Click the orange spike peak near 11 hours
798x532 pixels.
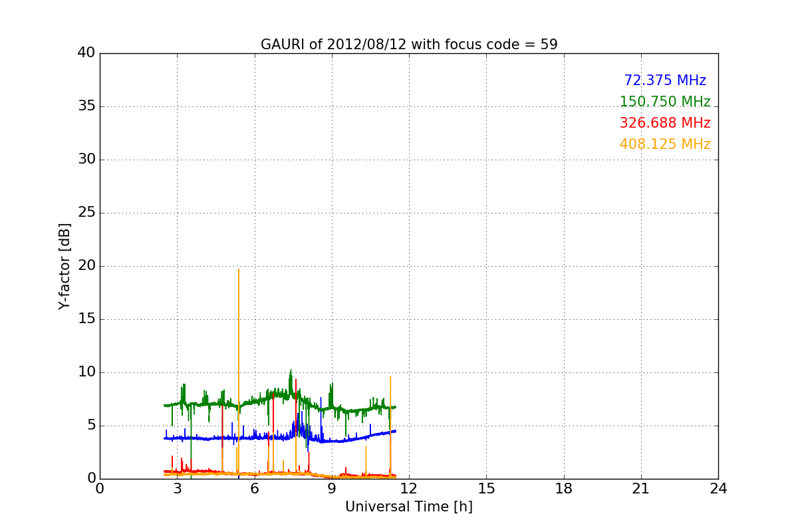[390, 377]
